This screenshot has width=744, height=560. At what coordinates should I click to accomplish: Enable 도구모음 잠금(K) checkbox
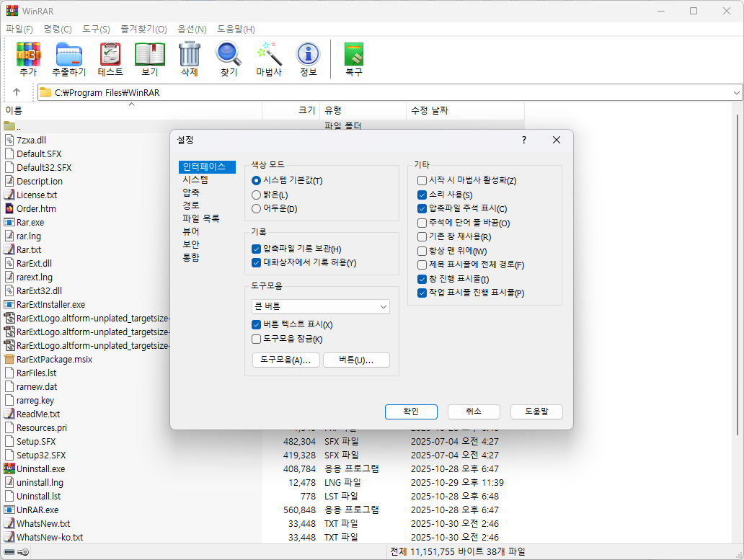[x=256, y=339]
